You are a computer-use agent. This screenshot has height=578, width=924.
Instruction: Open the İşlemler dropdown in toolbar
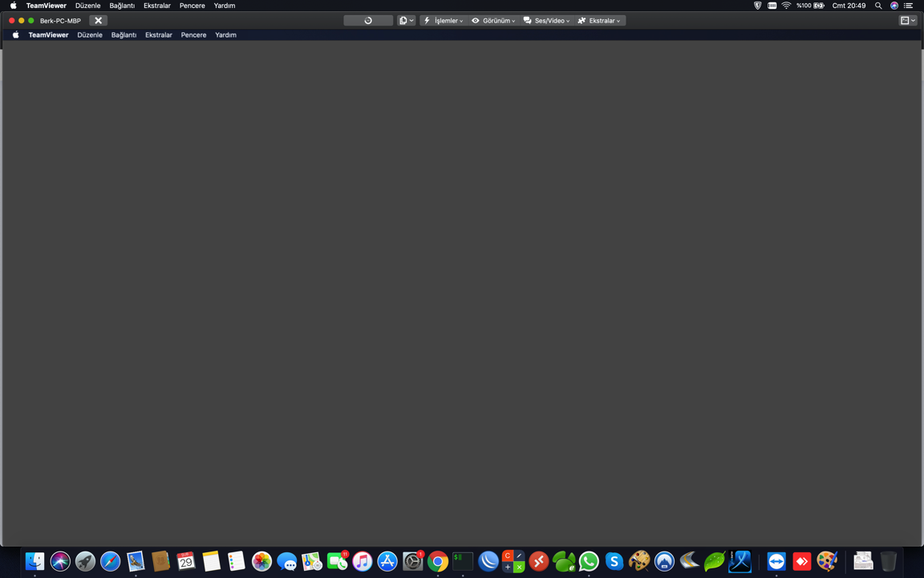pyautogui.click(x=444, y=21)
